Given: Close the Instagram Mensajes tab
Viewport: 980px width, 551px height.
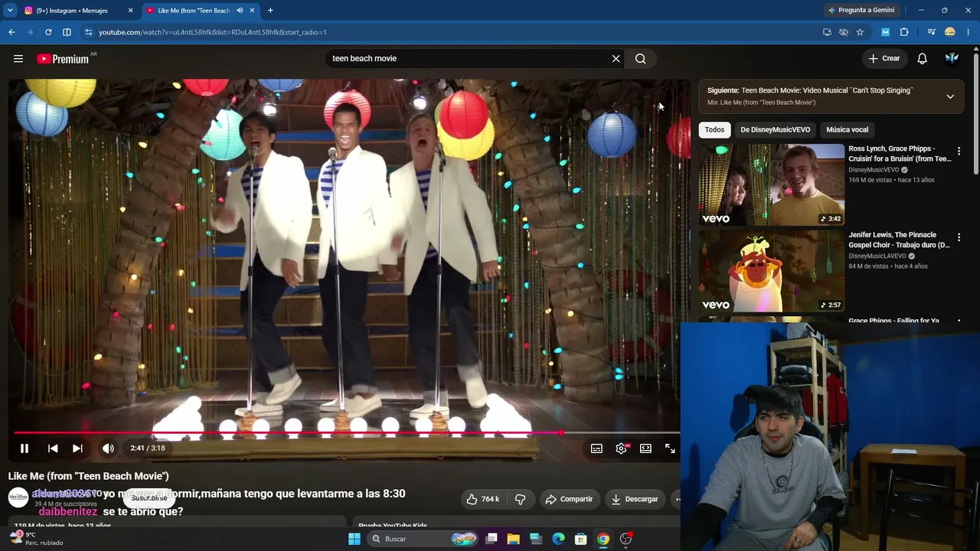Looking at the screenshot, I should click(130, 11).
